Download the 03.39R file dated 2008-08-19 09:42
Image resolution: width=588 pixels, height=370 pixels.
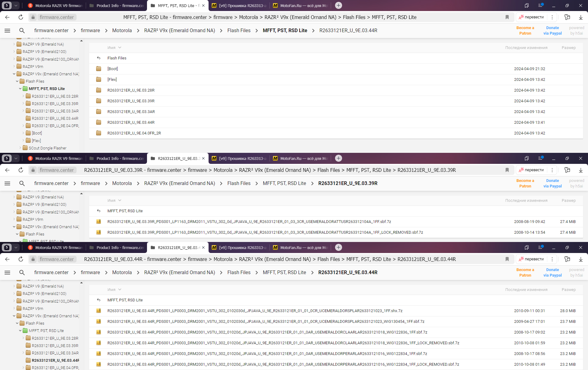[336, 221]
